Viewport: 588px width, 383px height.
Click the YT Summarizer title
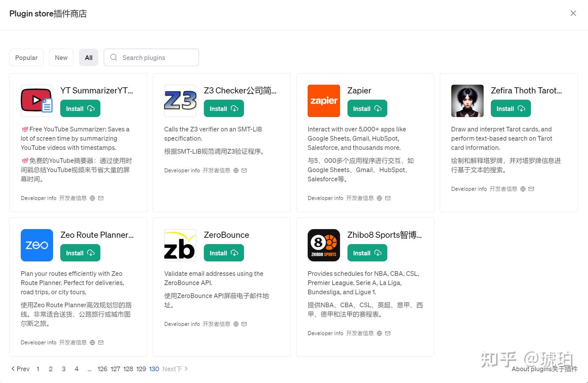pos(97,91)
